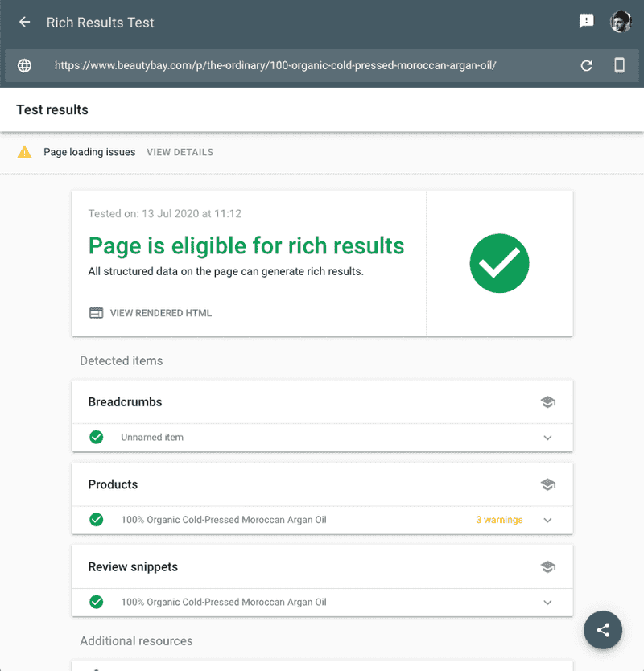Viewport: 644px width, 671px height.
Task: Open Breadcrumbs documentation graduation cap icon
Action: click(x=547, y=401)
